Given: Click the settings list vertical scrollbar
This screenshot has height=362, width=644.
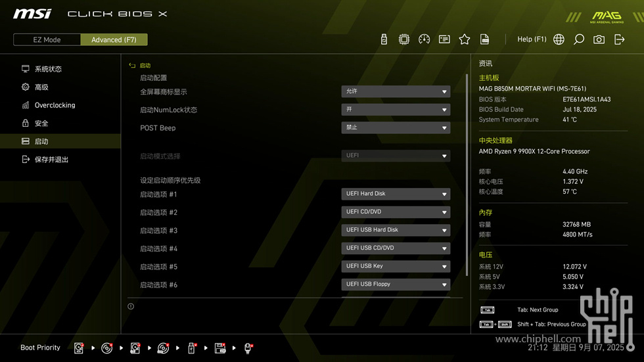Looking at the screenshot, I should (x=467, y=175).
